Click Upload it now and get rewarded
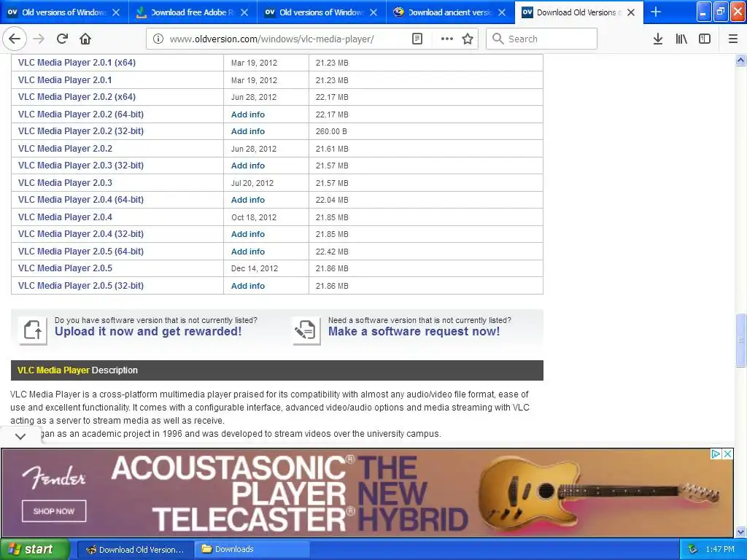This screenshot has height=560, width=747. coord(148,332)
